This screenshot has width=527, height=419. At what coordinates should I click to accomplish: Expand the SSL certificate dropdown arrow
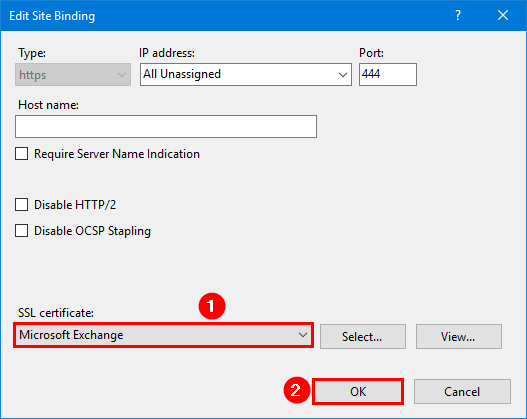[302, 335]
